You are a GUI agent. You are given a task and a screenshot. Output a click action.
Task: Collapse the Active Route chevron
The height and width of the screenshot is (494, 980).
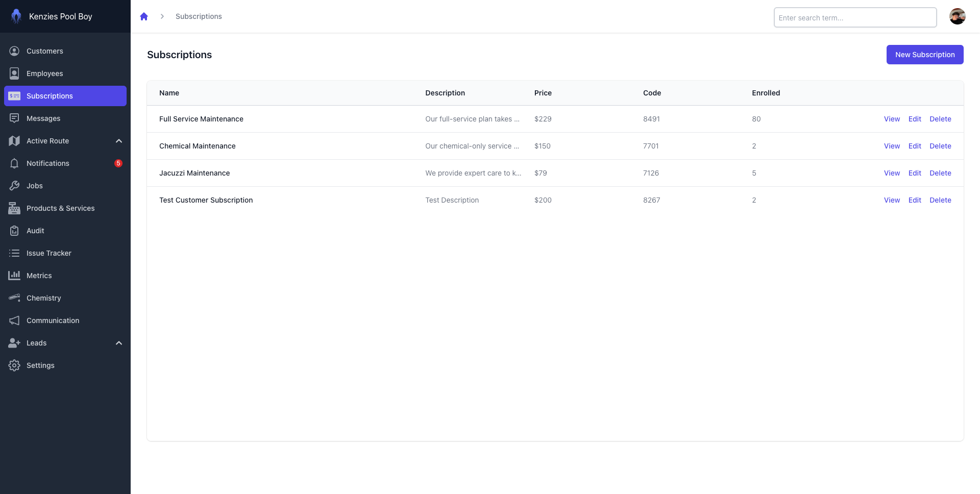click(x=119, y=141)
